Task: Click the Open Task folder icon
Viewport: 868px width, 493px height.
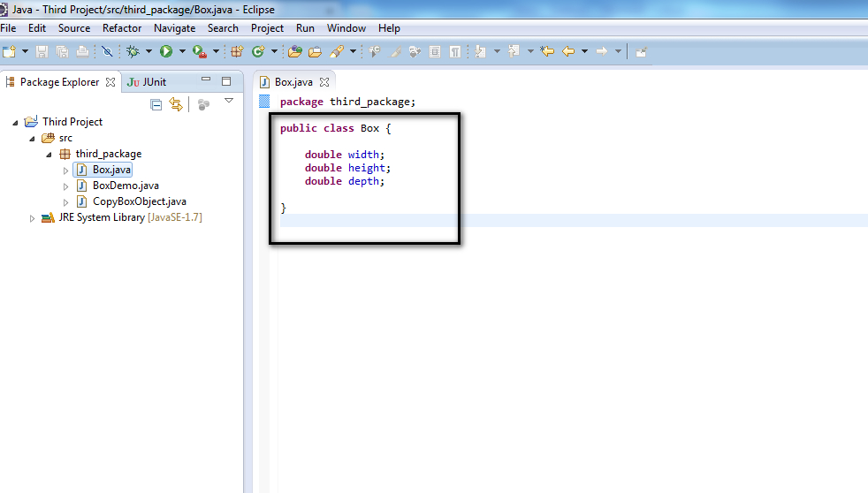Action: pyautogui.click(x=315, y=51)
